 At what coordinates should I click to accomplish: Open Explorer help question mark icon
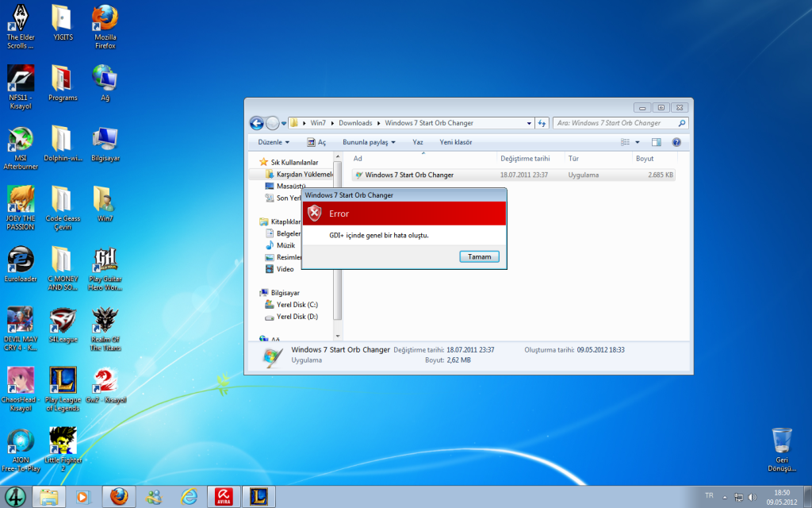pyautogui.click(x=676, y=142)
